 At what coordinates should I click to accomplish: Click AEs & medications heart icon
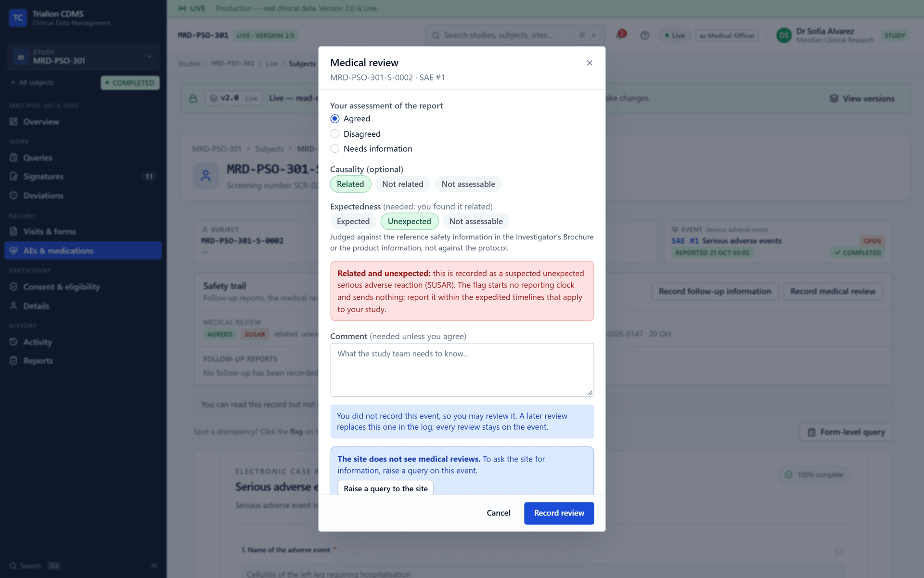pyautogui.click(x=13, y=251)
